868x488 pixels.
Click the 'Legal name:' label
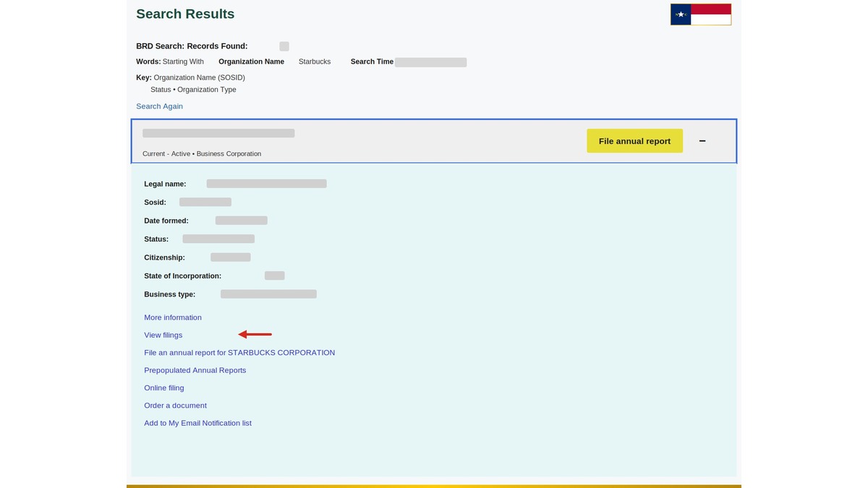(165, 184)
